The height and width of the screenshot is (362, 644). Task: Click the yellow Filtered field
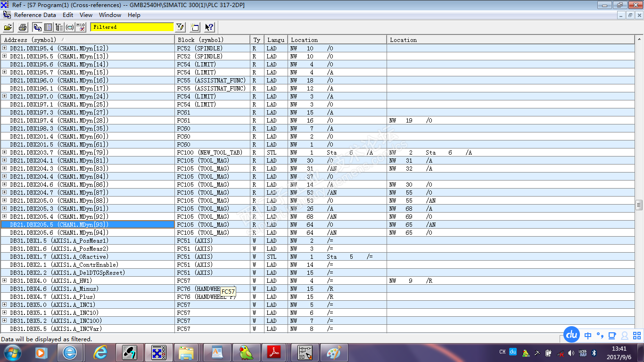pyautogui.click(x=132, y=27)
